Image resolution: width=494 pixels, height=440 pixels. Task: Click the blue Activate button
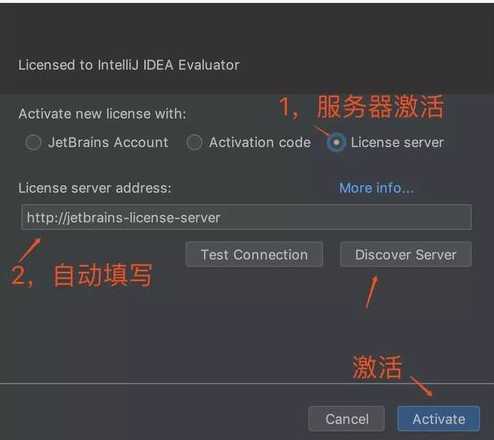(x=439, y=419)
